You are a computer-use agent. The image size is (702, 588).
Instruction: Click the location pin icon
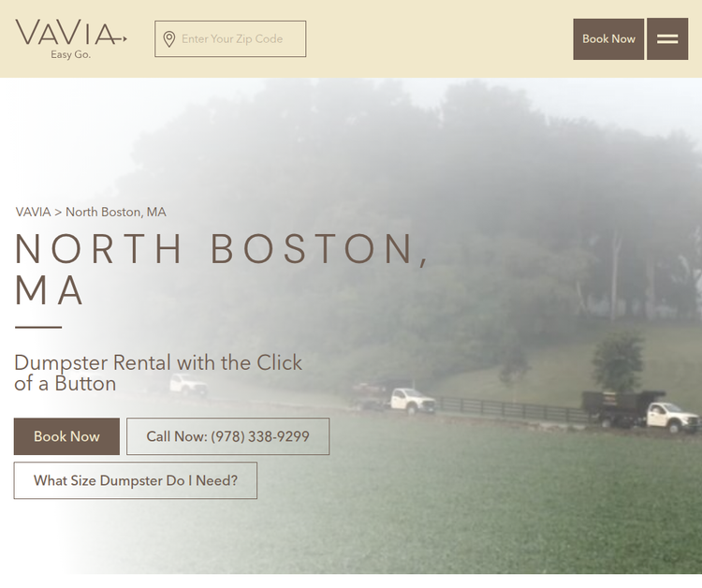pyautogui.click(x=168, y=39)
